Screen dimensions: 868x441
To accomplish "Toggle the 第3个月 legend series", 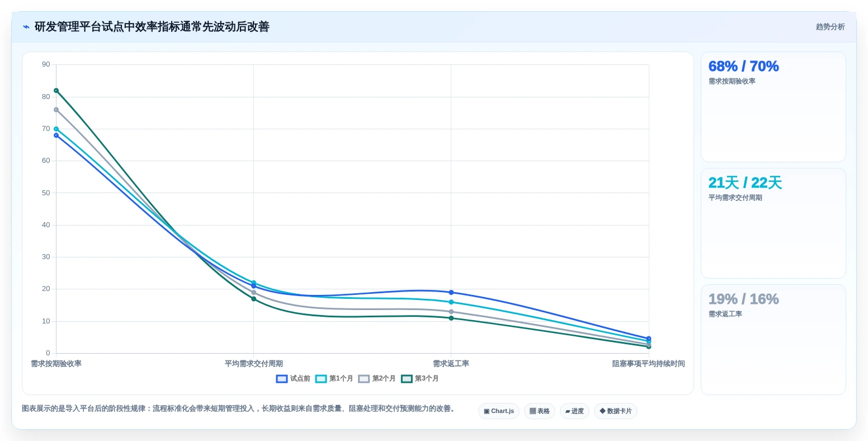I will click(x=420, y=379).
